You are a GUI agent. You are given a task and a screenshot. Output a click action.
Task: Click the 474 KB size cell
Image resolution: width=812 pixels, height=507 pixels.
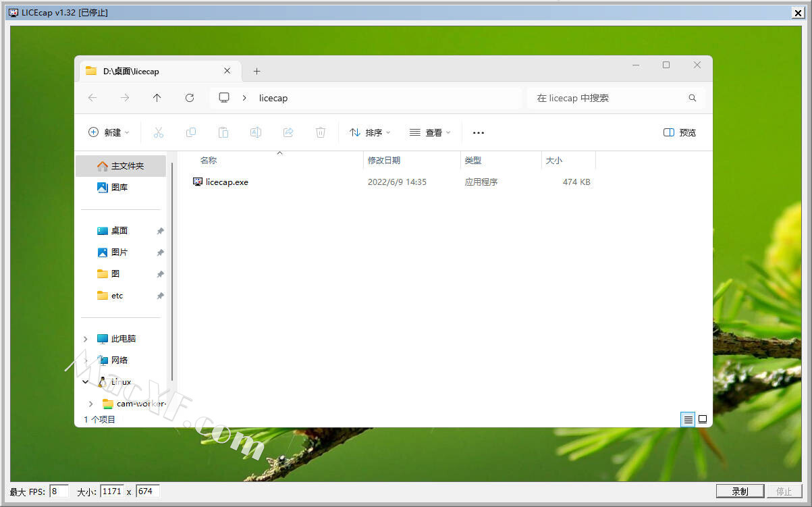(x=576, y=182)
